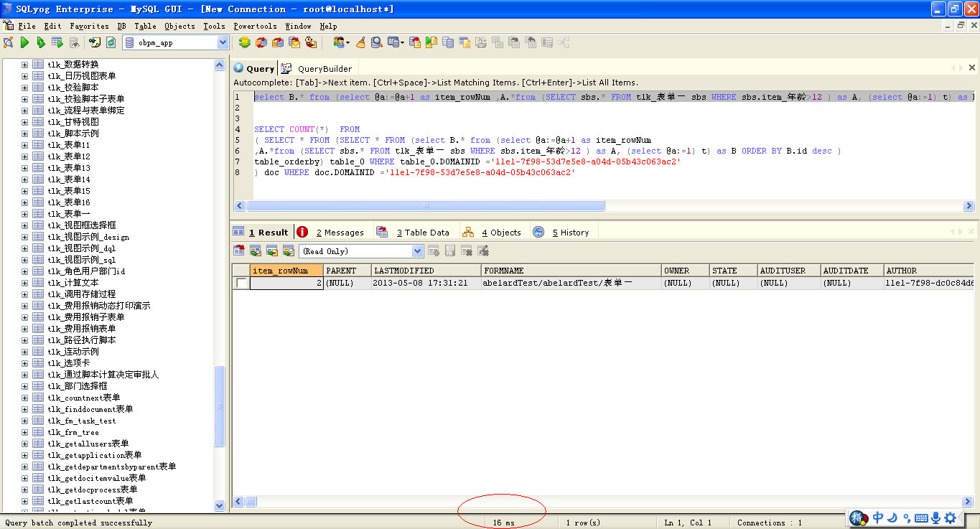Open the Favorites menu
The width and height of the screenshot is (980, 529).
89,26
